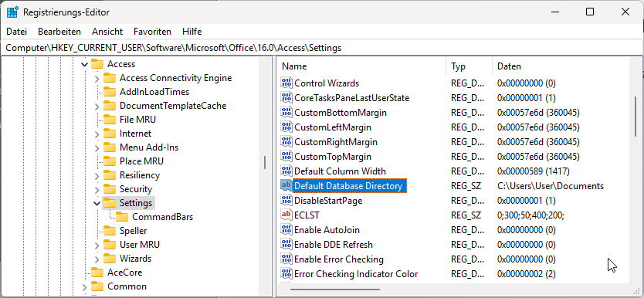
Task: Click the CustomLeftMargin DWORD icon
Action: click(x=286, y=127)
